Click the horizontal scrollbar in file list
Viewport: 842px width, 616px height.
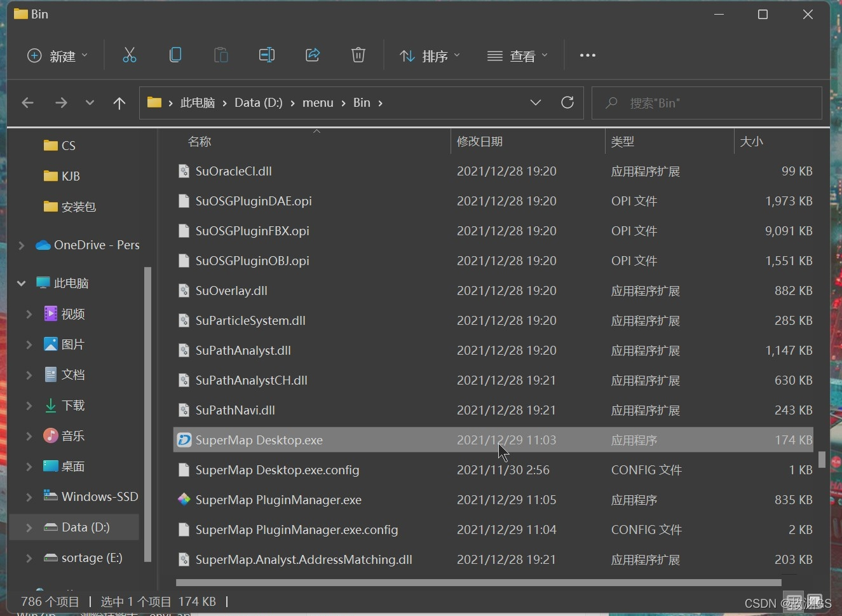pos(479,582)
